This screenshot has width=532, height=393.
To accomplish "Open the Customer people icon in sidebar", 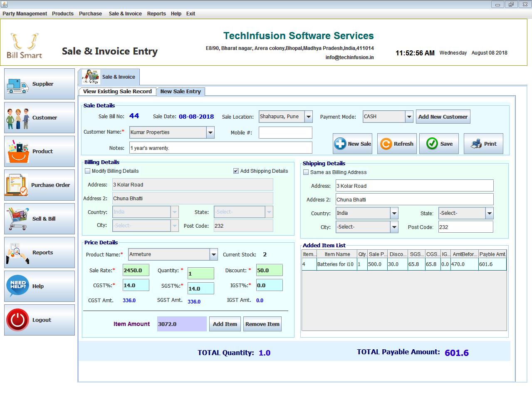I will click(x=17, y=118).
